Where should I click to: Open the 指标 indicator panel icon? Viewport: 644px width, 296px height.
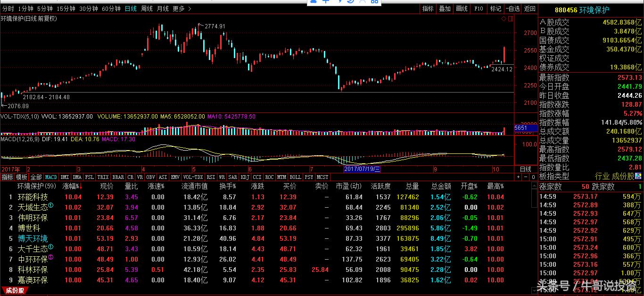428,8
